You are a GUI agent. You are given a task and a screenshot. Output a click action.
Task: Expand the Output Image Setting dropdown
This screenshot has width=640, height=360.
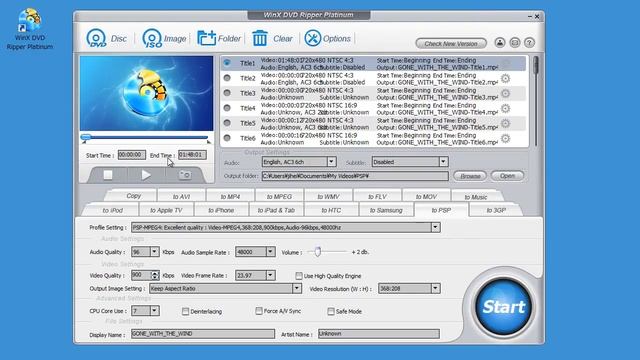[297, 289]
